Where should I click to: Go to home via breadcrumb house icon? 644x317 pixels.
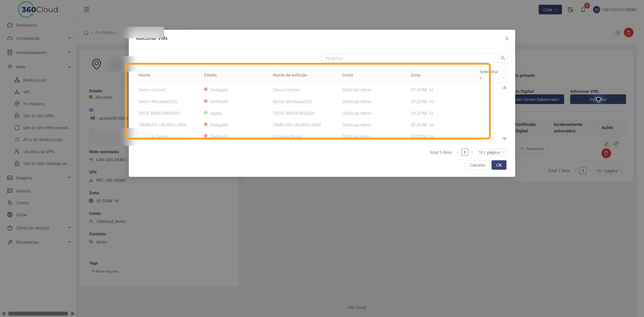86,32
